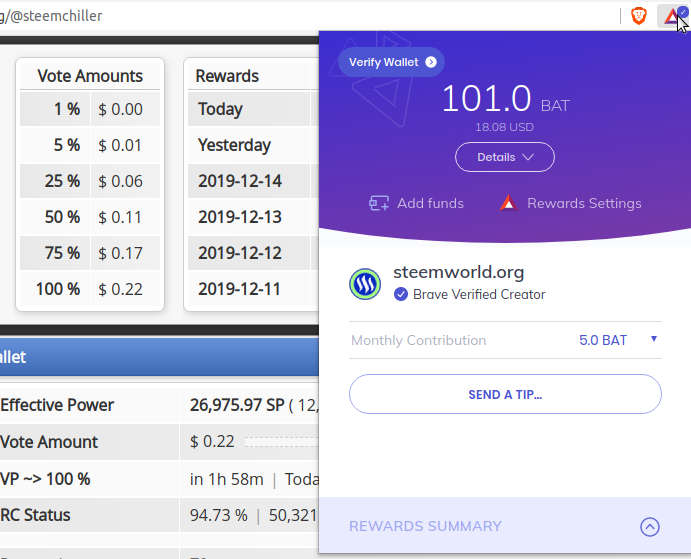The image size is (691, 559).
Task: Toggle the BAT Rewards triangle toolbar icon
Action: click(673, 16)
